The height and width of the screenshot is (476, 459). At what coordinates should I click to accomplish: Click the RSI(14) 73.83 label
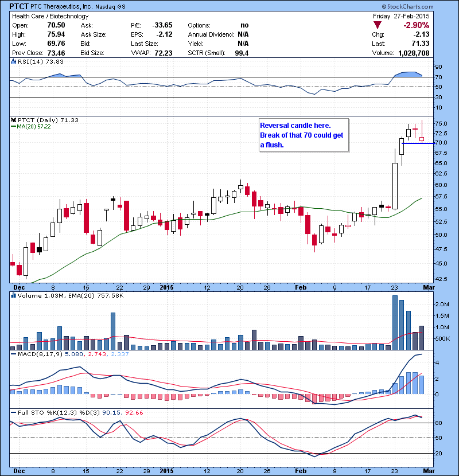(41, 61)
